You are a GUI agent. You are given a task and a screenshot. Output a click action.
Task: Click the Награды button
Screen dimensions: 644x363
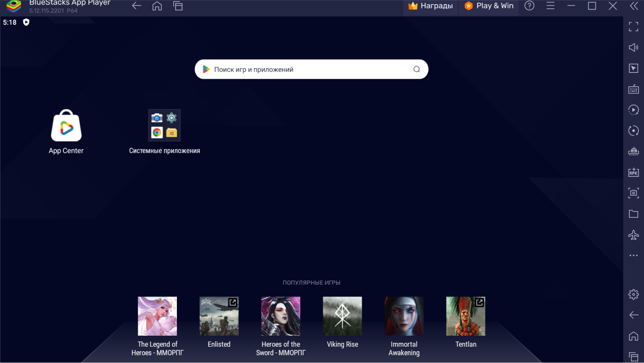(x=431, y=6)
